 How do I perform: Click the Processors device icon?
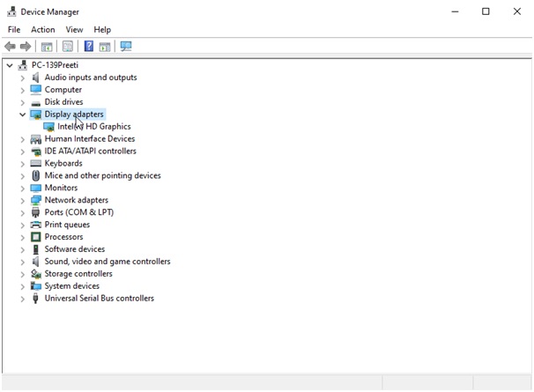(x=36, y=237)
